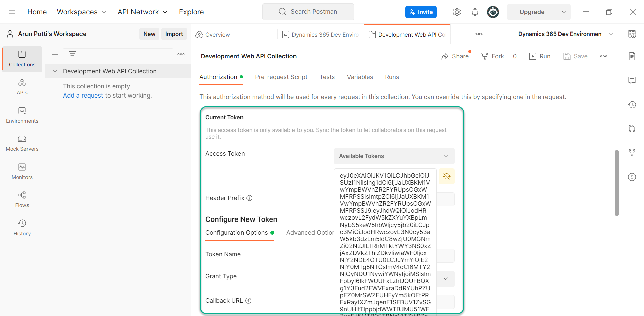Image resolution: width=644 pixels, height=316 pixels.
Task: Open the pull requests panel
Action: pos(632,129)
